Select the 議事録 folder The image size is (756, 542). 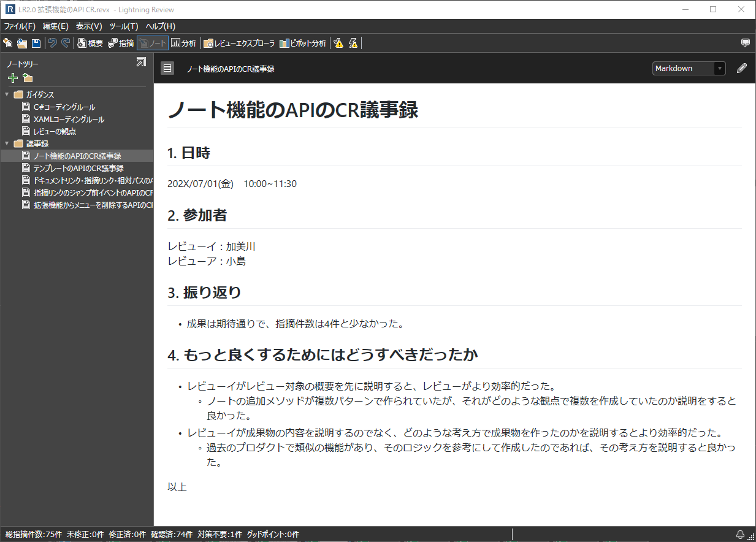coord(31,143)
